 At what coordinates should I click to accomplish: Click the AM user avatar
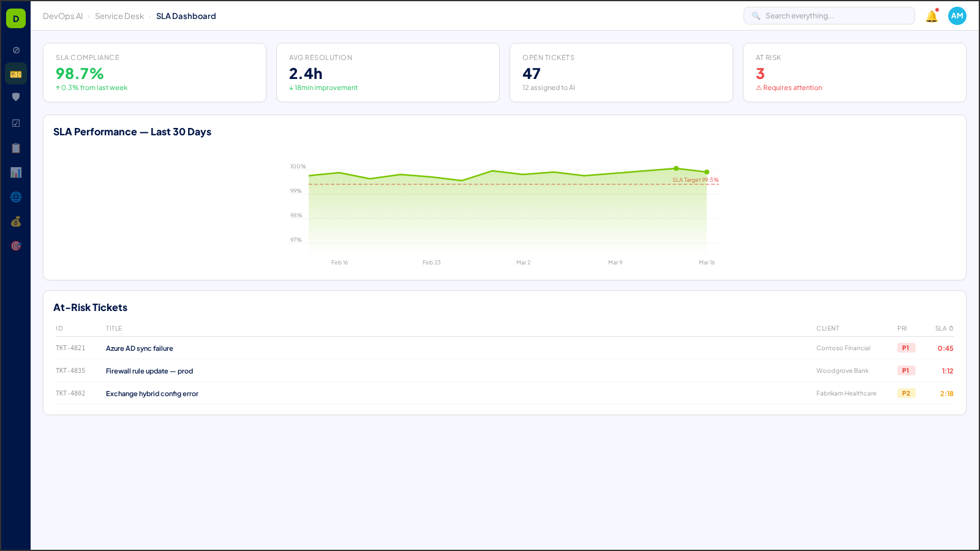pyautogui.click(x=957, y=16)
